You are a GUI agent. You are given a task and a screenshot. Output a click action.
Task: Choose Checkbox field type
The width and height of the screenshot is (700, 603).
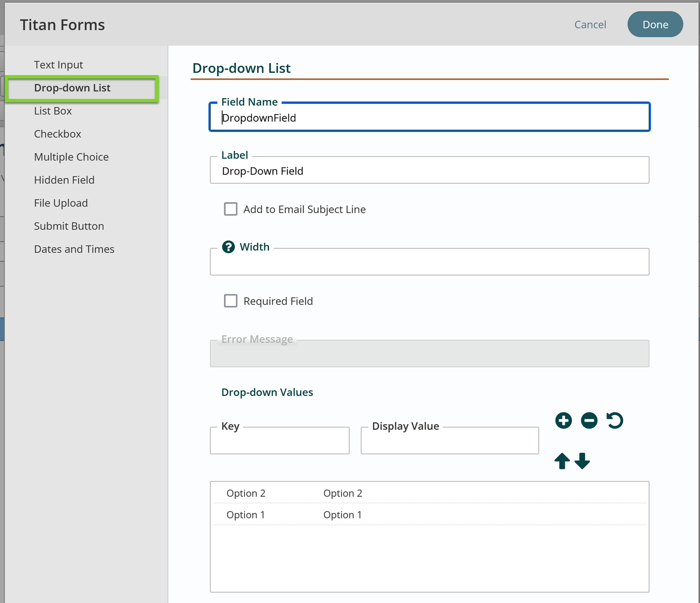tap(57, 134)
